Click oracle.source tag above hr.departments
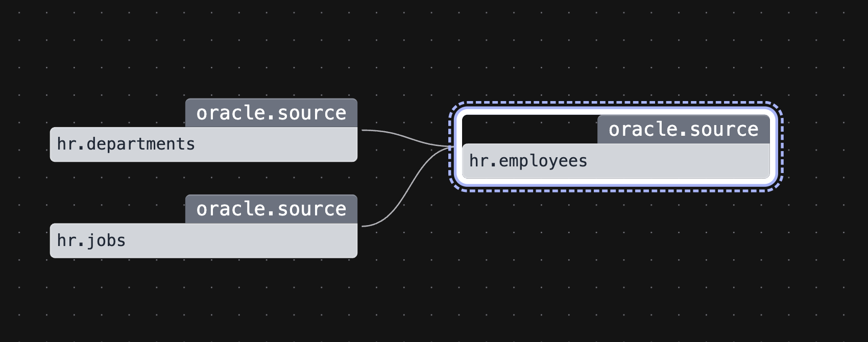Image resolution: width=868 pixels, height=342 pixels. (271, 113)
